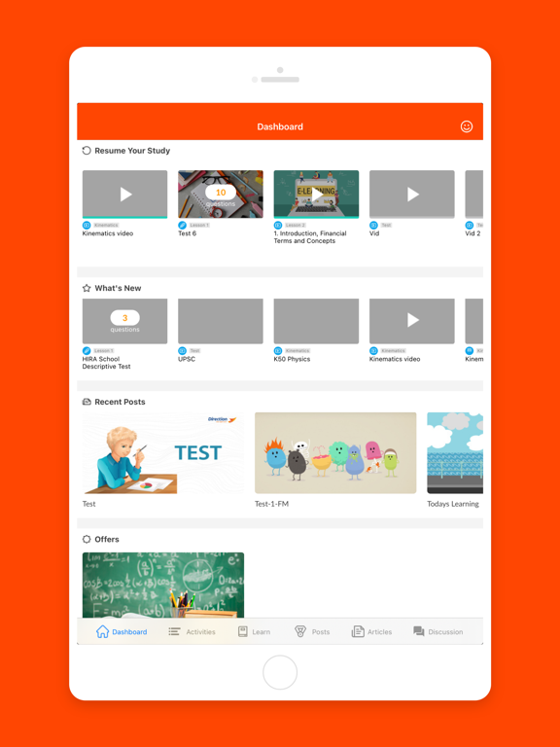Click the blue video icon above Vid title
560x747 pixels.
[x=373, y=225]
